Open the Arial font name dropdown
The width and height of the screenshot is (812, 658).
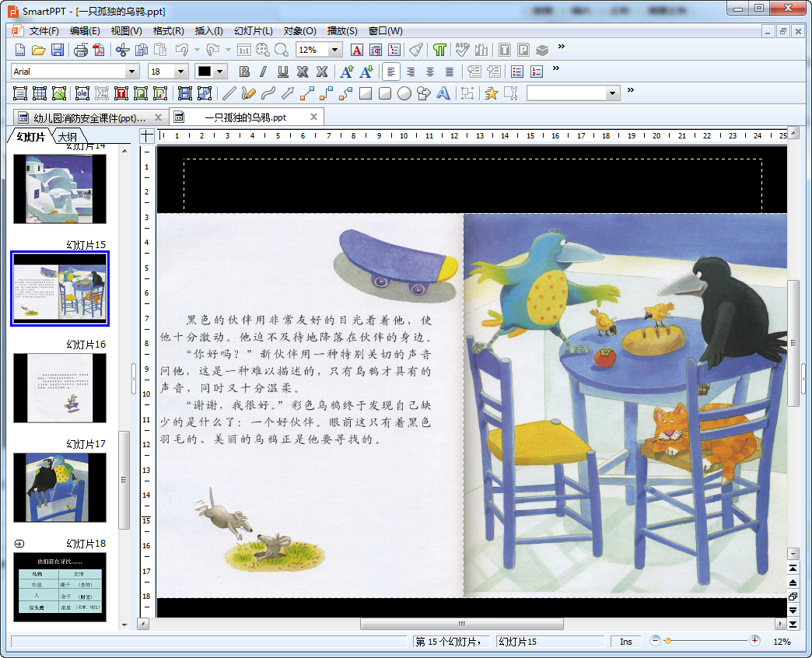[132, 72]
